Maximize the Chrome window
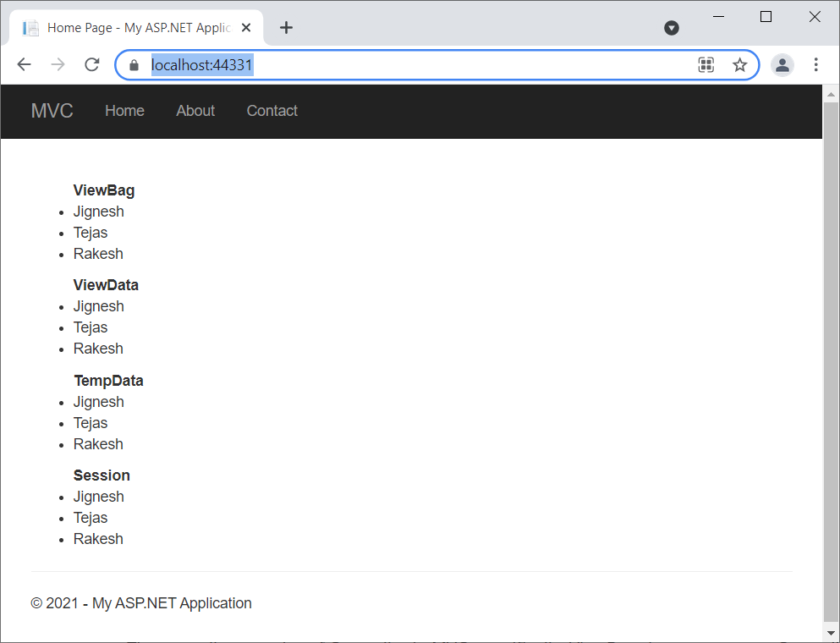This screenshot has height=643, width=840. [766, 17]
